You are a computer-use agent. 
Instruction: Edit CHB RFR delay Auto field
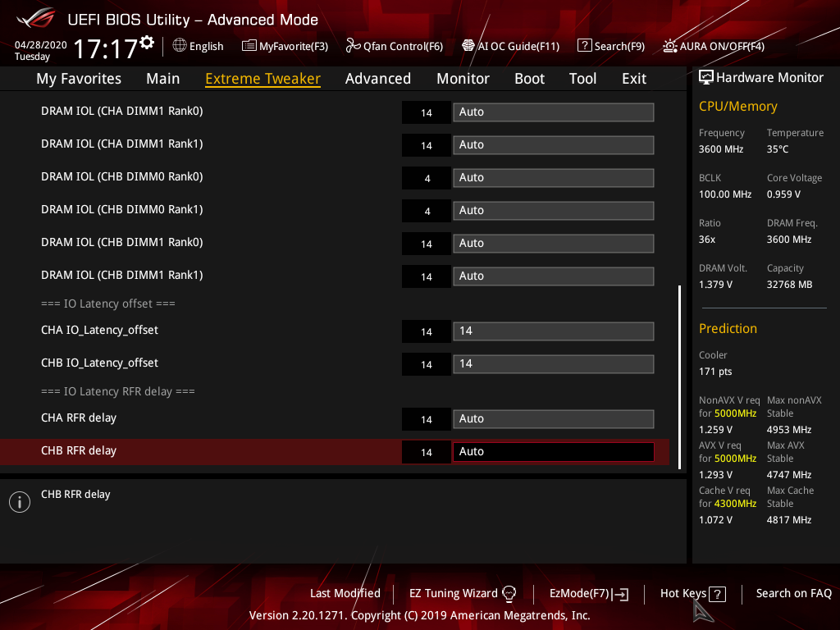tap(554, 452)
